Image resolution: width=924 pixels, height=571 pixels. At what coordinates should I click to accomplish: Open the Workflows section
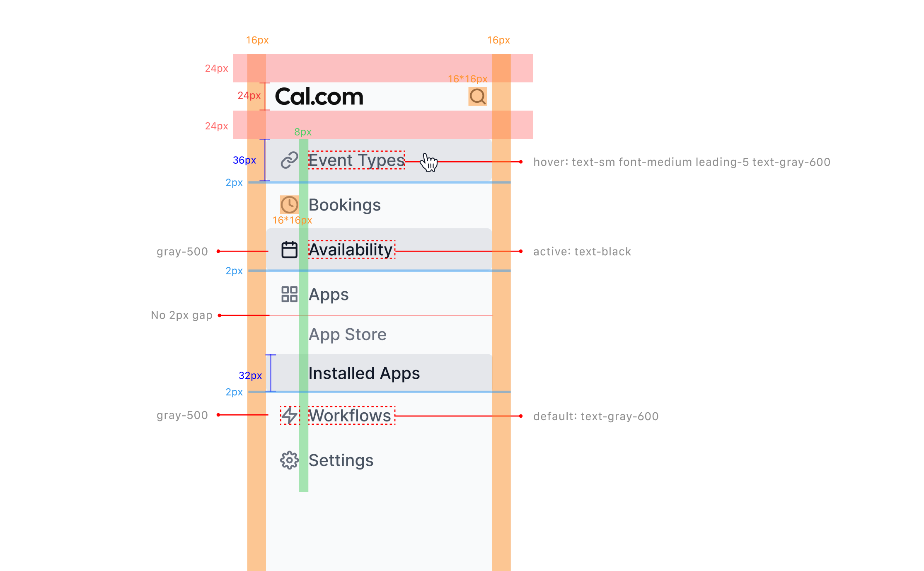(351, 416)
